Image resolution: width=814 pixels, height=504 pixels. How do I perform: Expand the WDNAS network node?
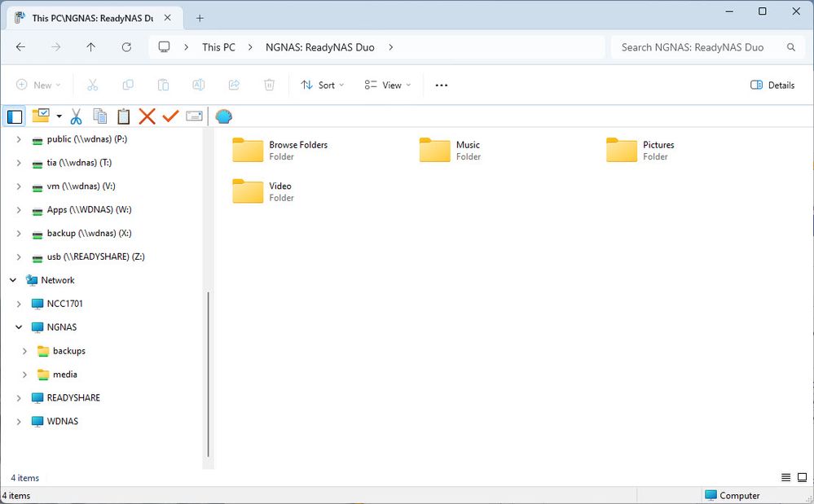click(x=19, y=422)
